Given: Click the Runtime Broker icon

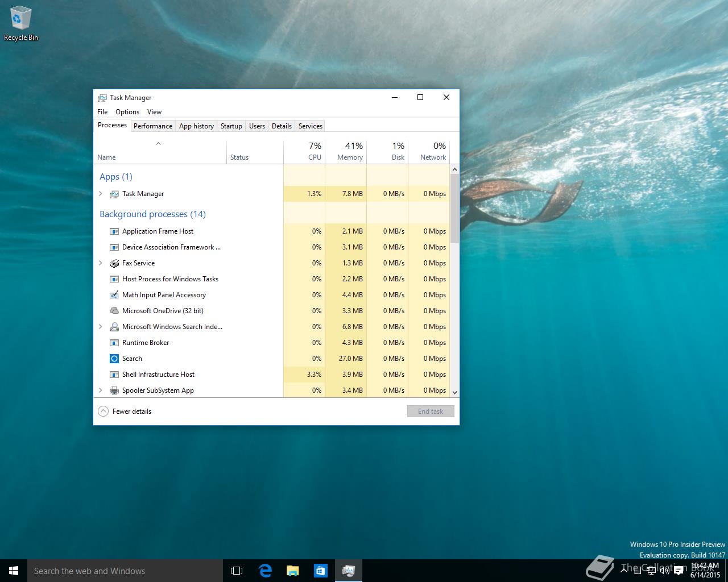Looking at the screenshot, I should click(x=114, y=343).
